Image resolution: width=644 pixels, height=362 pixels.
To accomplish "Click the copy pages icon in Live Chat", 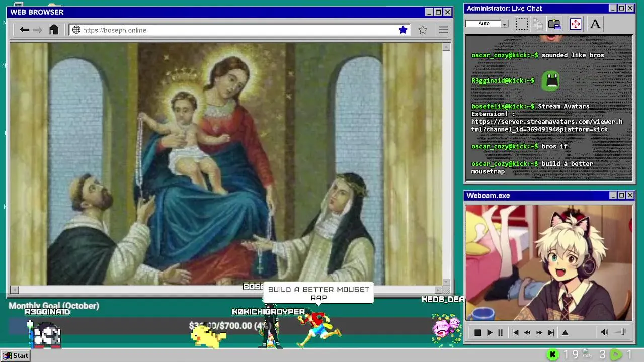I will tap(538, 24).
